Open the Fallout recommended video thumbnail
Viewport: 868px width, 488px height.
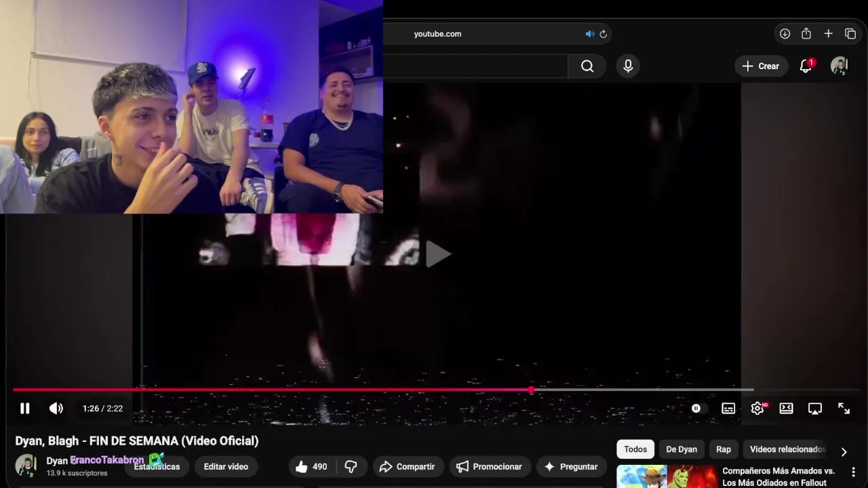(667, 476)
